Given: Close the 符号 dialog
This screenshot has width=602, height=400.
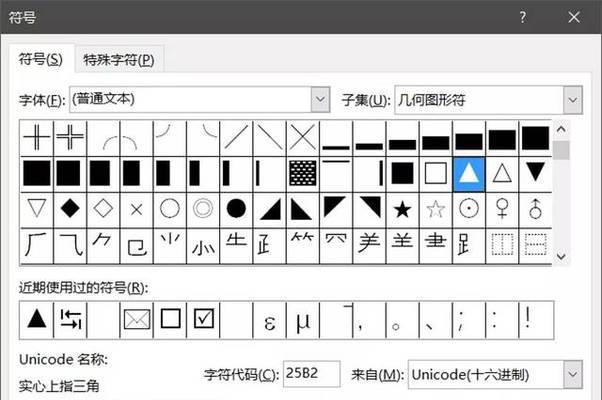Looking at the screenshot, I should pos(574,17).
